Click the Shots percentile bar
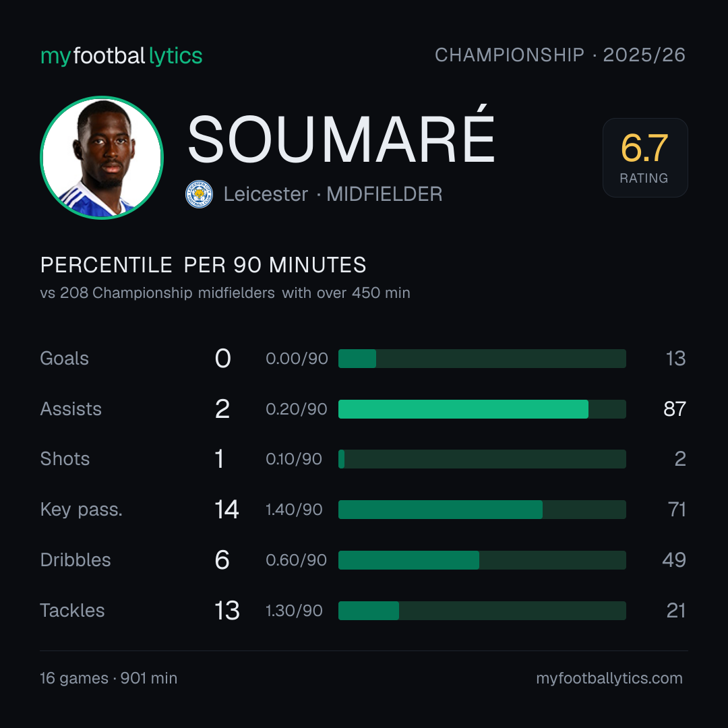 pos(482,459)
